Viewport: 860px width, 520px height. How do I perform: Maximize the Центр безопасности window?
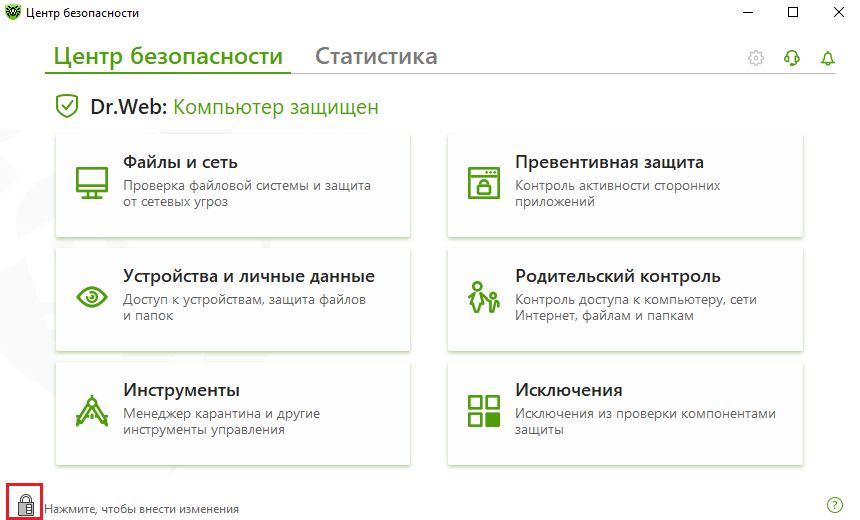tap(793, 12)
